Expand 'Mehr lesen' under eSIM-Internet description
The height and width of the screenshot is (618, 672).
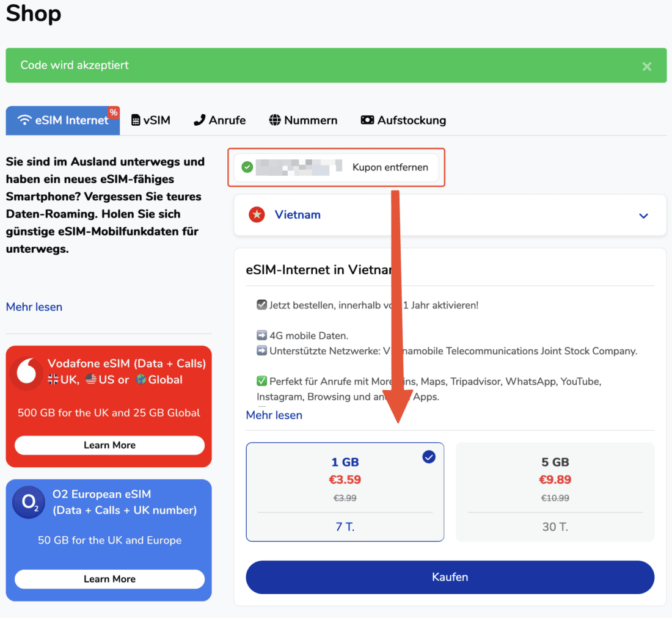point(274,415)
